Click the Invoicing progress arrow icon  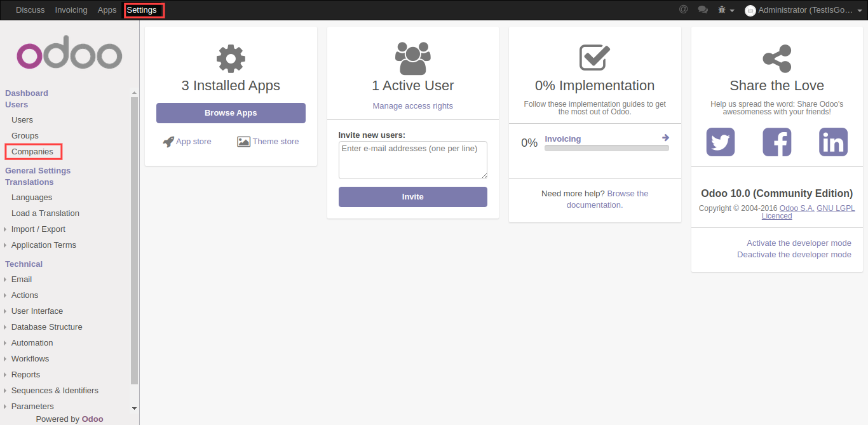665,138
